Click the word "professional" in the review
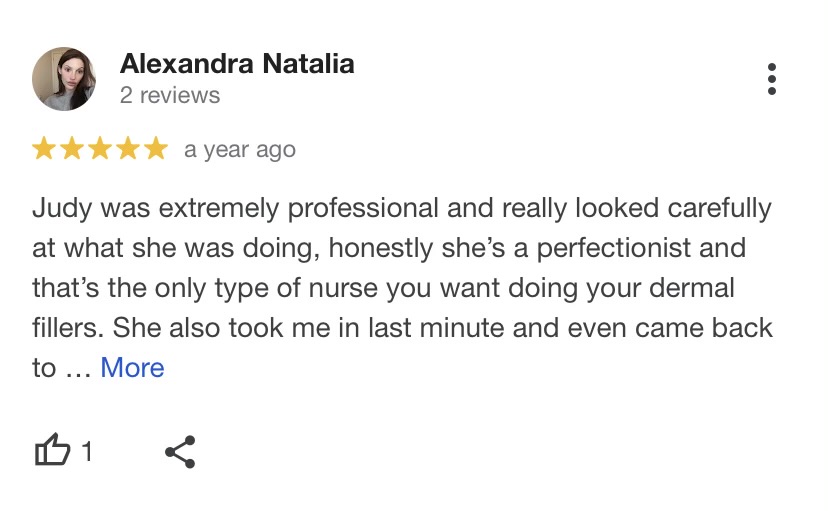 coord(363,209)
